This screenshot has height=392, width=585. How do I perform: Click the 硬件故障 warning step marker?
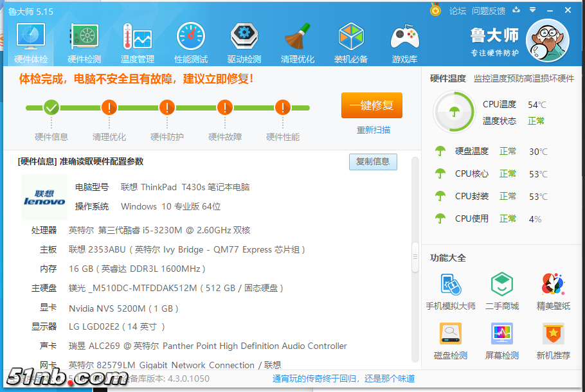coord(225,107)
